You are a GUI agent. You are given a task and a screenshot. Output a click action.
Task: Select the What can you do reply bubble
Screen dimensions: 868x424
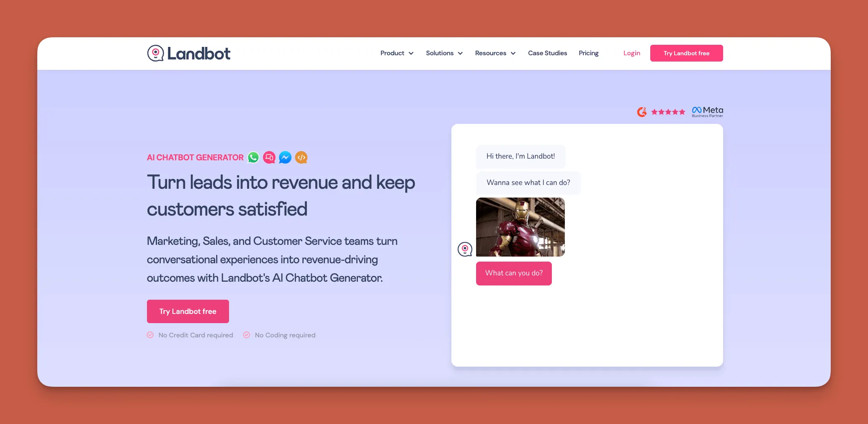(x=514, y=273)
